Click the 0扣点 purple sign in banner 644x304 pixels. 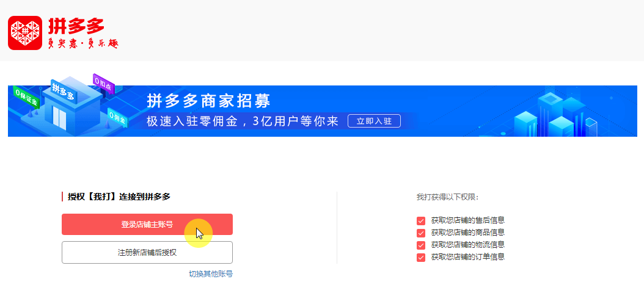(x=103, y=84)
